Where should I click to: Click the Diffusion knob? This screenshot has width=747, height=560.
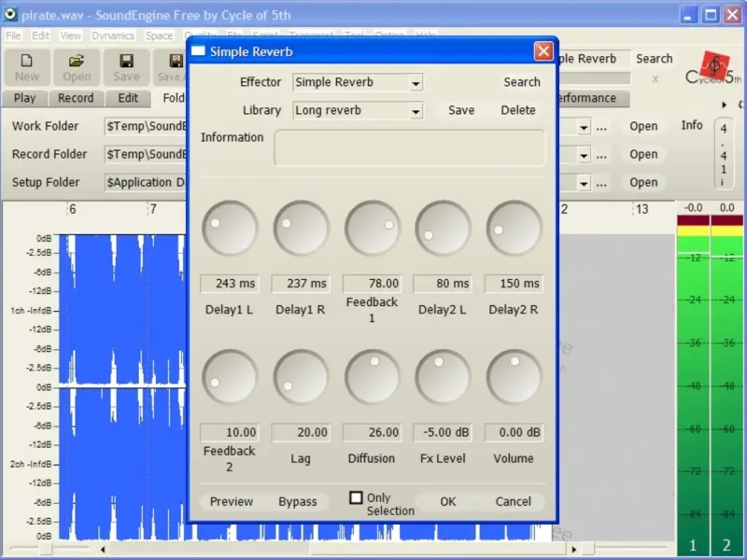[372, 377]
